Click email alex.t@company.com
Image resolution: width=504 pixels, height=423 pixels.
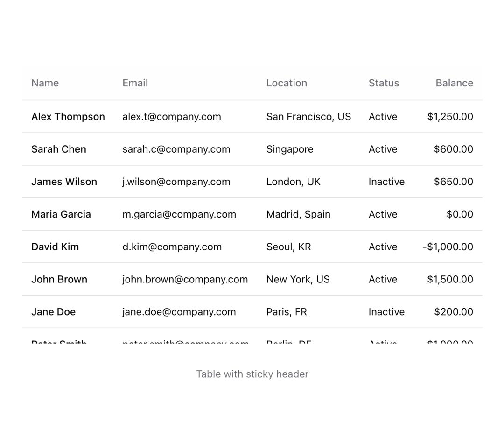tap(172, 116)
